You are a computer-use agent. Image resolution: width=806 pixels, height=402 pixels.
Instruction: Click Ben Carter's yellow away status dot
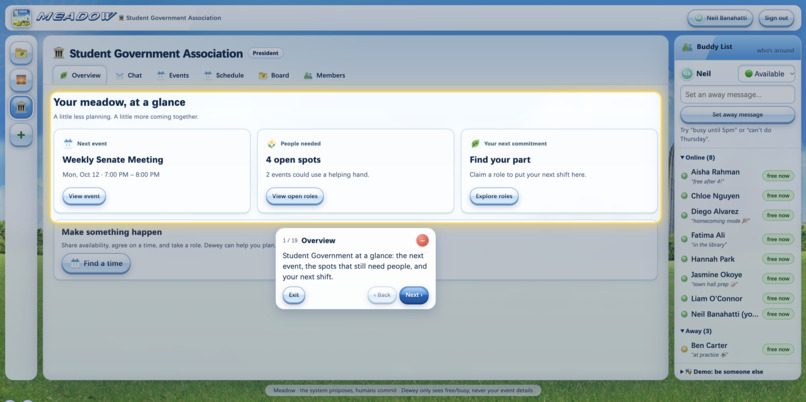(x=684, y=349)
